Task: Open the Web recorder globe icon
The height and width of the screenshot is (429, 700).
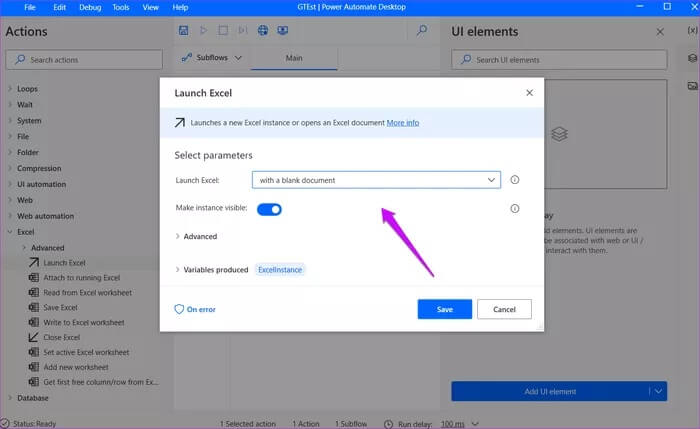Action: pos(262,30)
